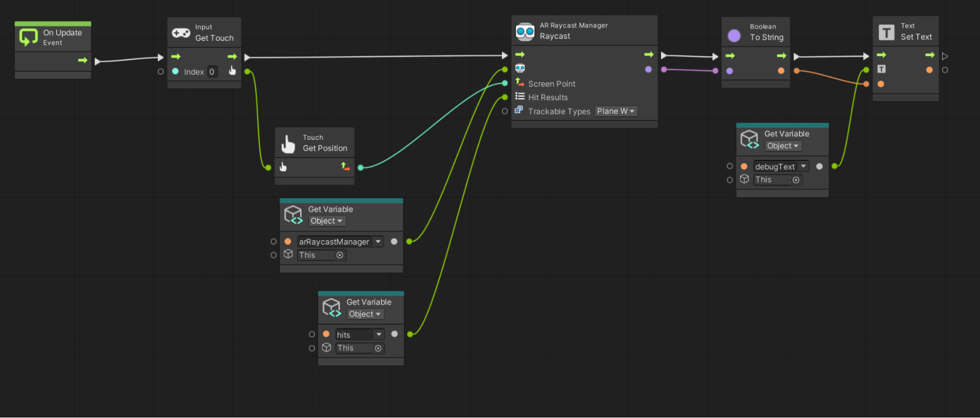980x418 pixels.
Task: Click the Text Set Text node icon
Action: [x=886, y=32]
